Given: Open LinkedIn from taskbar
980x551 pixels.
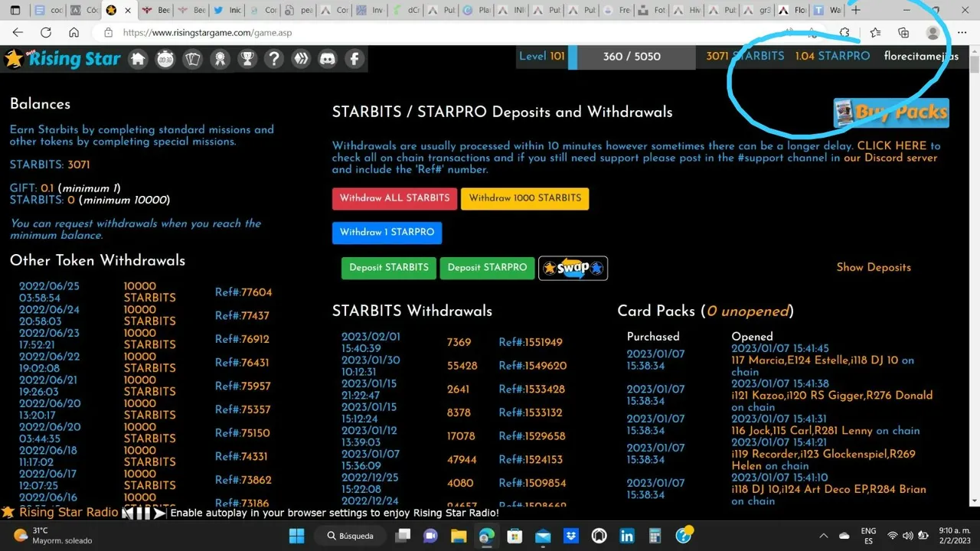Looking at the screenshot, I should [627, 536].
